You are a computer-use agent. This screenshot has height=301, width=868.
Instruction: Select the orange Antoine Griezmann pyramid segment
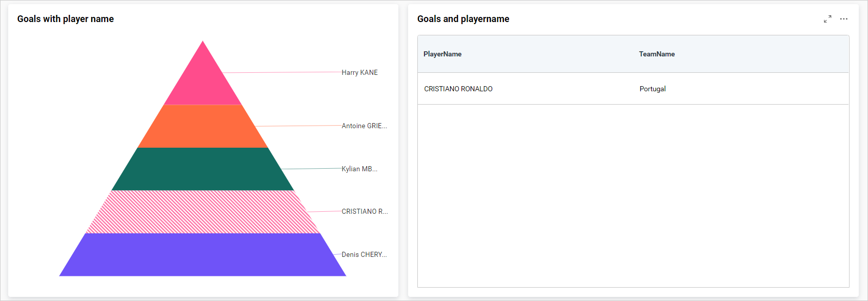[x=203, y=126]
